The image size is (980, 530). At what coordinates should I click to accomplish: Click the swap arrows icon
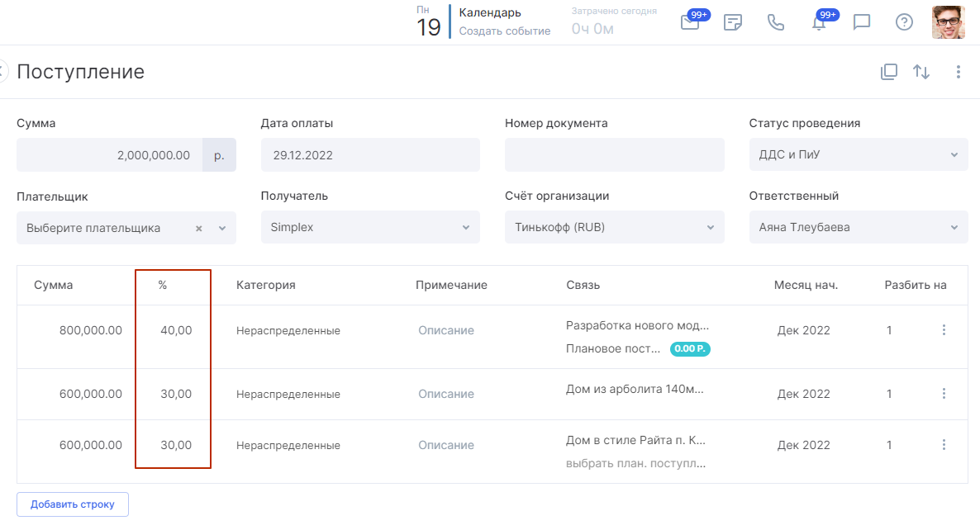[x=921, y=72]
